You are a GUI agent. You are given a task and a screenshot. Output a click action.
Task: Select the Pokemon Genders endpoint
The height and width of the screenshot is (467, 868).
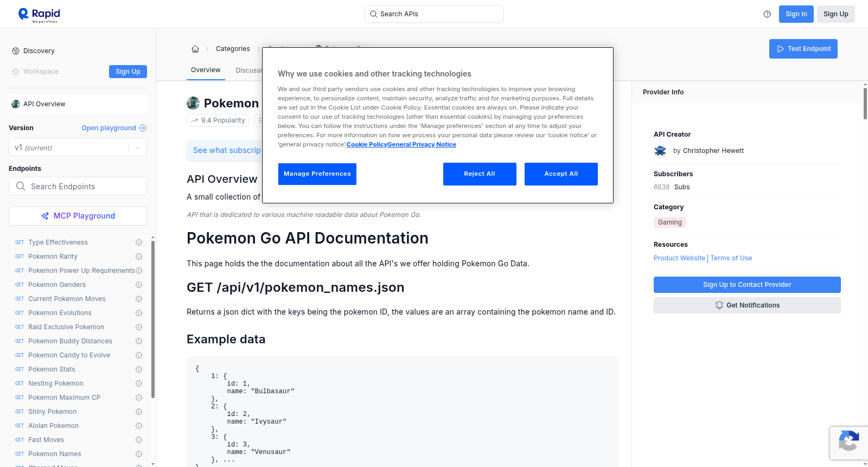[x=57, y=285]
